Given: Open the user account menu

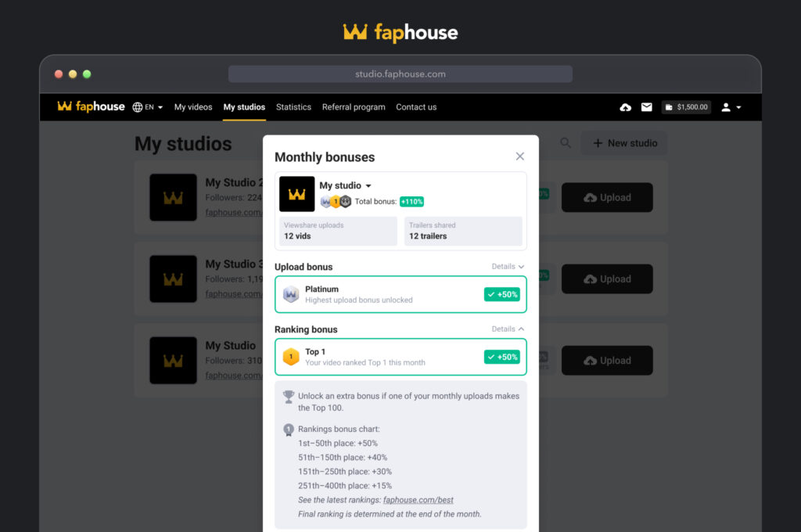Looking at the screenshot, I should tap(731, 107).
